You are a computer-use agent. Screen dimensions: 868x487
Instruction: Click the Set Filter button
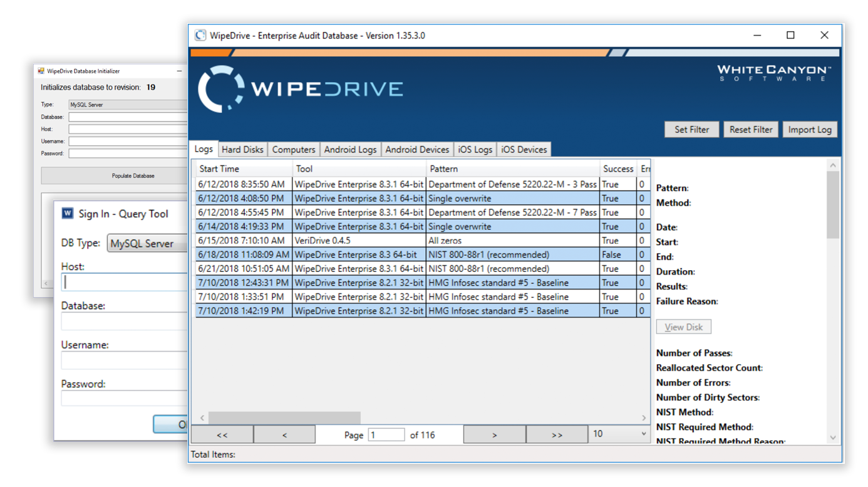(691, 129)
